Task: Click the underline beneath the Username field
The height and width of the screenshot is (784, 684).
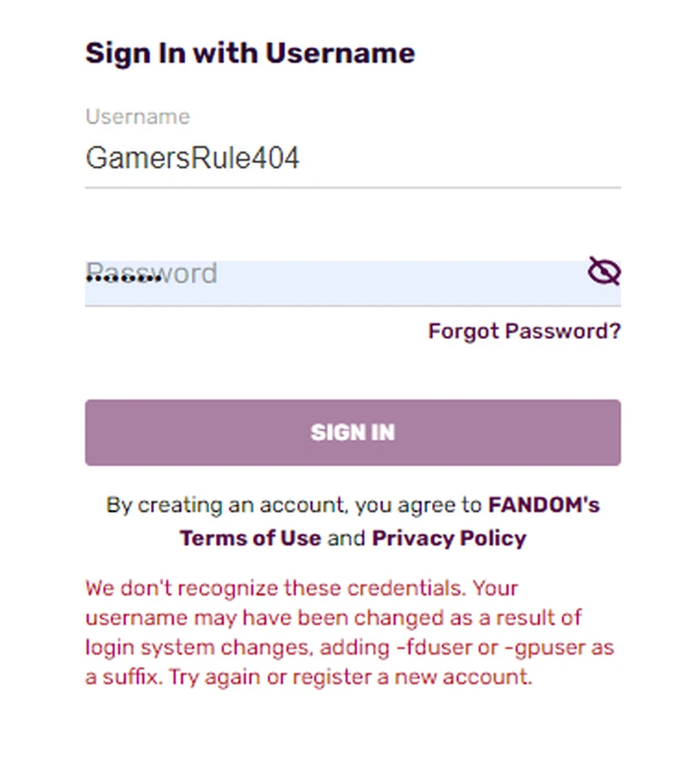Action: coord(352,187)
